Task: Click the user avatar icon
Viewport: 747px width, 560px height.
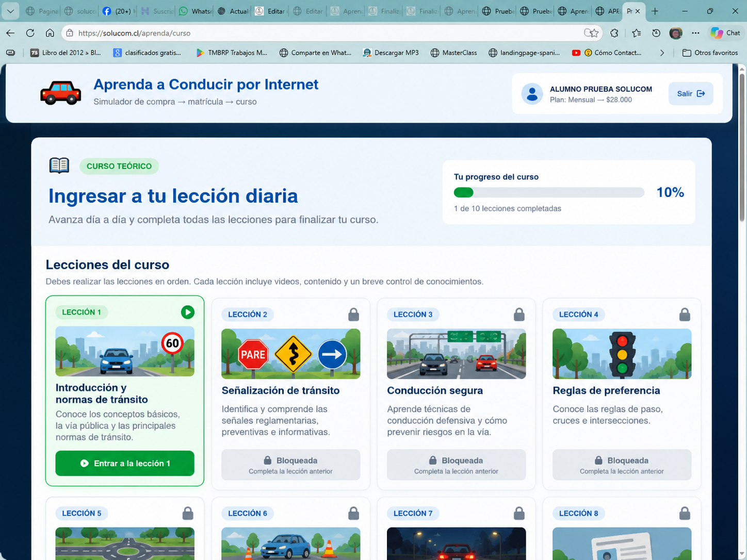Action: 532,94
